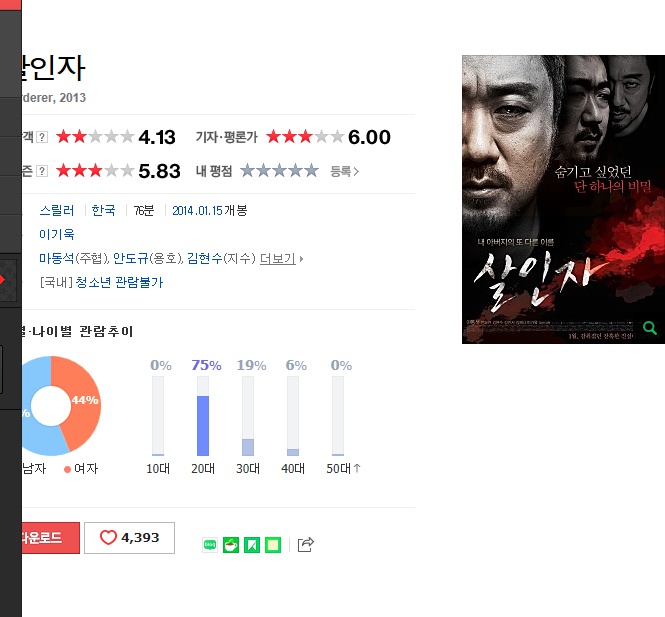This screenshot has width=665, height=617.
Task: Click the netizen rating help question mark icon
Action: coord(42,171)
